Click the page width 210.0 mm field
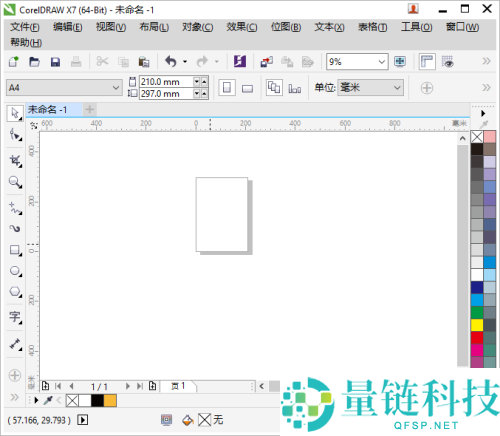 click(x=166, y=82)
